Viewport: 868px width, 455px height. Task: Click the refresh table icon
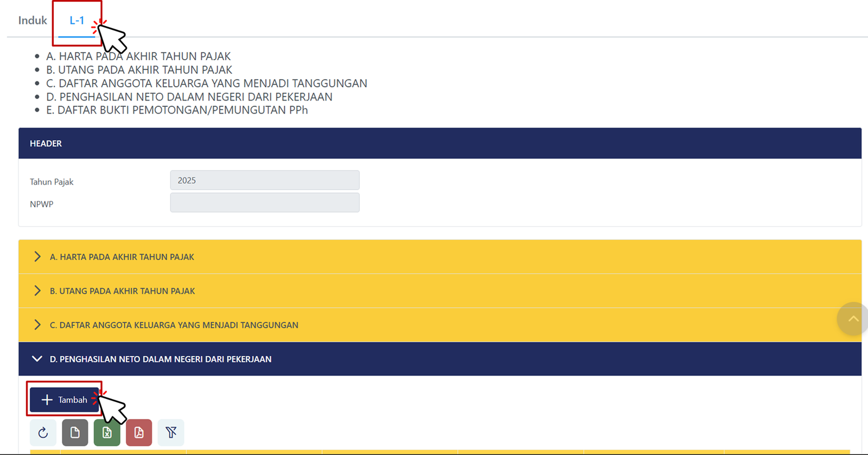[43, 433]
